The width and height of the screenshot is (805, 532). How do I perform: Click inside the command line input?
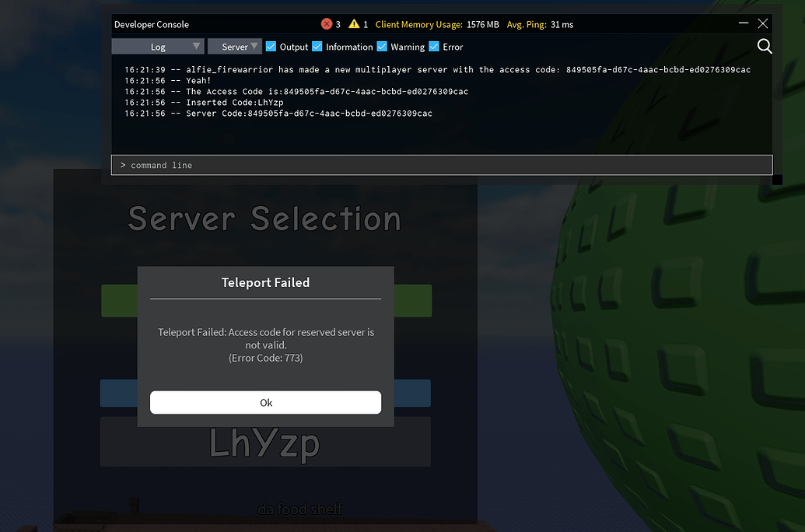tap(442, 164)
